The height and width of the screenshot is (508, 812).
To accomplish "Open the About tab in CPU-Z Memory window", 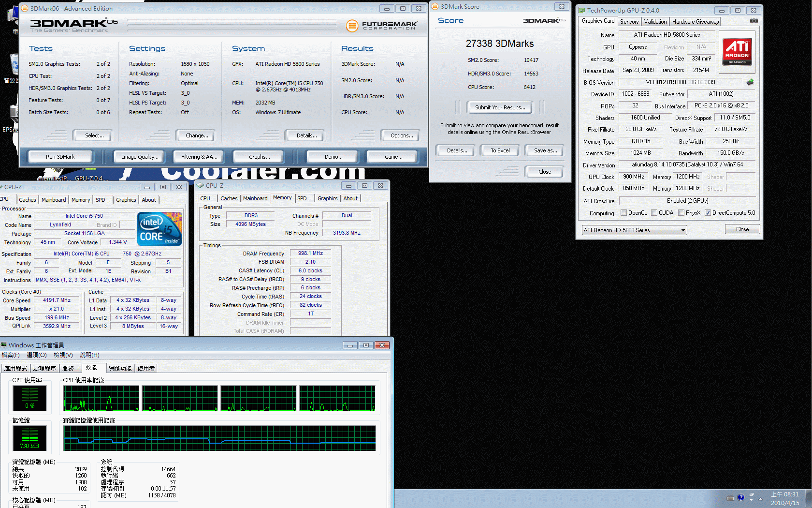I will click(350, 198).
